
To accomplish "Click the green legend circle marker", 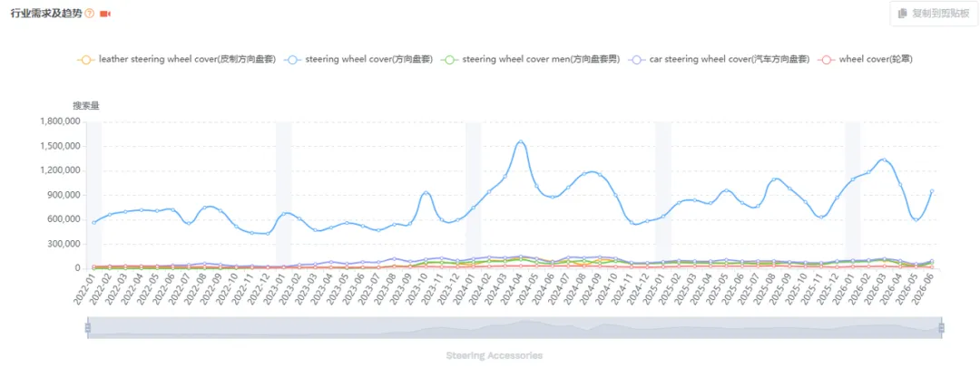I will (449, 60).
